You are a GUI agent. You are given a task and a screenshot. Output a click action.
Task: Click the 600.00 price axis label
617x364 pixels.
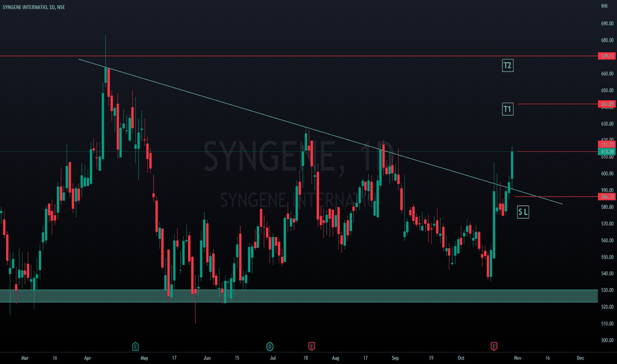point(607,173)
